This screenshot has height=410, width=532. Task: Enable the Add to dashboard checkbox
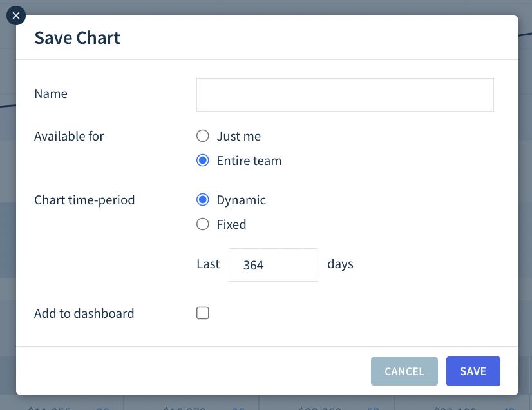(202, 313)
